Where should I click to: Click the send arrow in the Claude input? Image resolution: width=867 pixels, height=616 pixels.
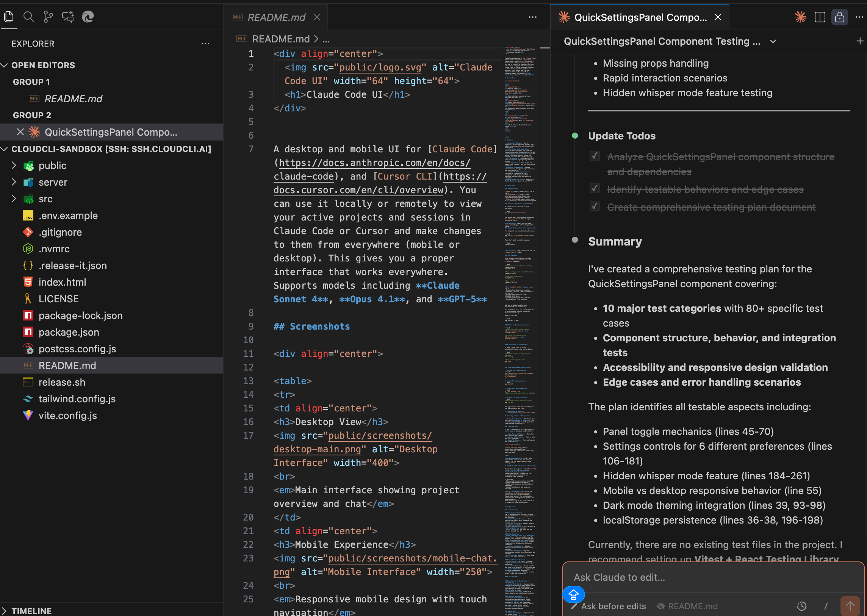[x=850, y=606]
